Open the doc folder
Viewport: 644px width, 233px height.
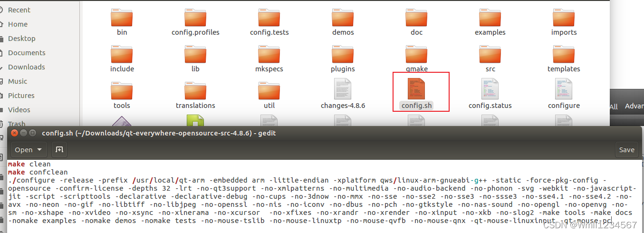point(416,21)
